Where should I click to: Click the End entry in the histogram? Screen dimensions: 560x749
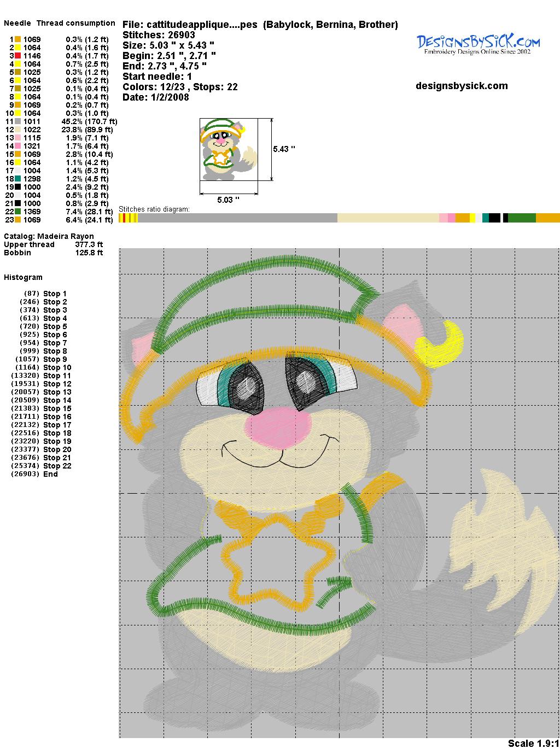[50, 474]
